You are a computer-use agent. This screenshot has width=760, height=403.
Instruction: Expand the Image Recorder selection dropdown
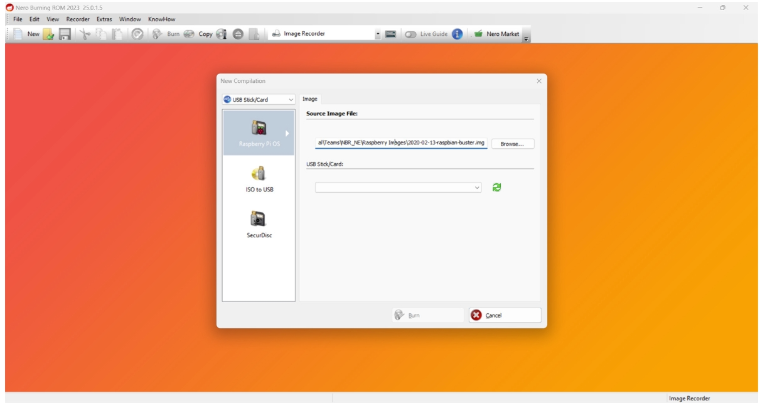click(x=378, y=34)
